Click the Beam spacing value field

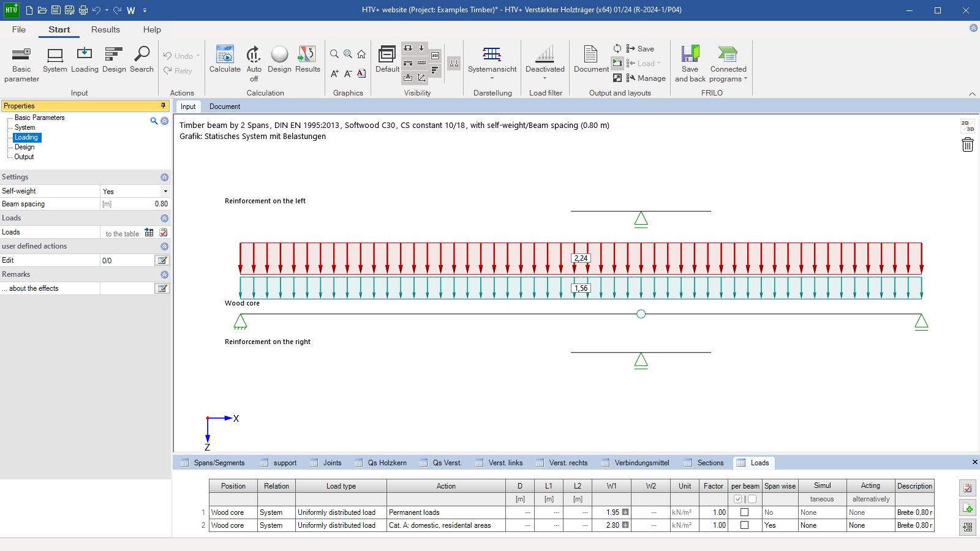(x=135, y=204)
